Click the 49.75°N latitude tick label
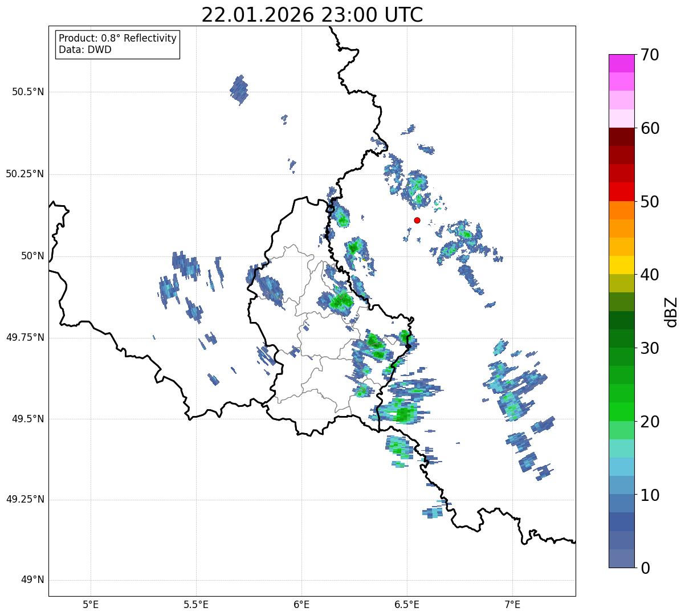Screen dimensions: 685x616 point(25,337)
